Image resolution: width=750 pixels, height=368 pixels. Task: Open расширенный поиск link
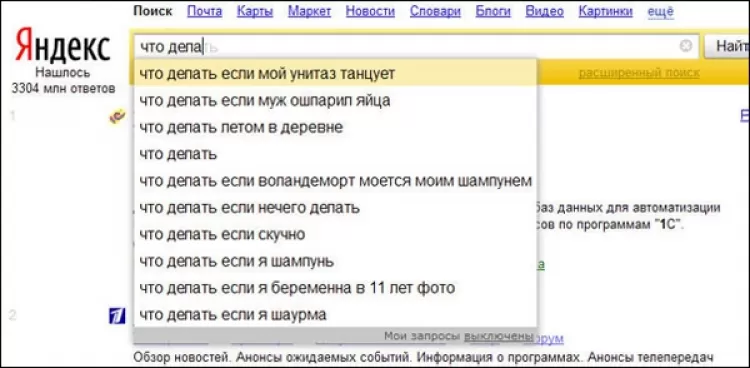pos(639,73)
